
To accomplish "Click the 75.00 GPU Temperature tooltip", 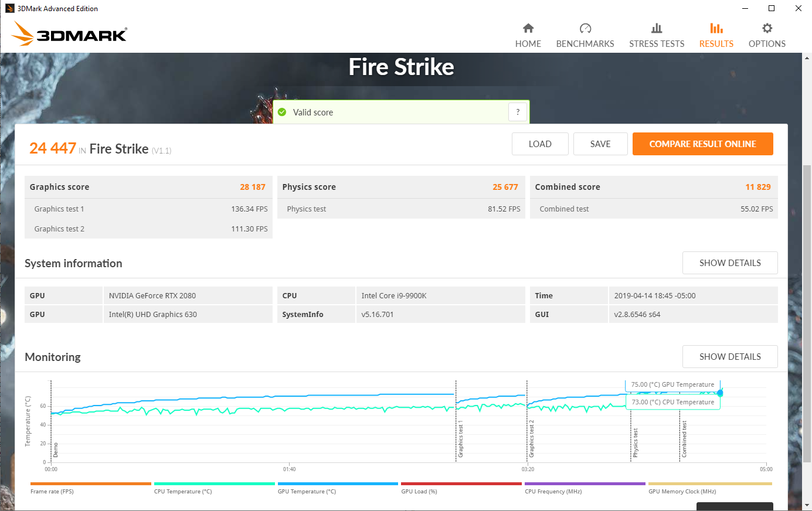I will tap(672, 385).
